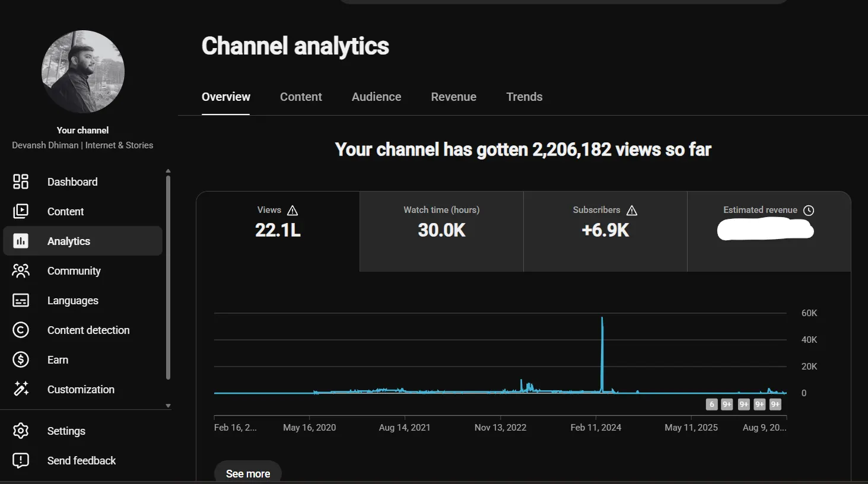Screen dimensions: 868x484
Task: Select the Watch time (hours) card
Action: pyautogui.click(x=441, y=231)
